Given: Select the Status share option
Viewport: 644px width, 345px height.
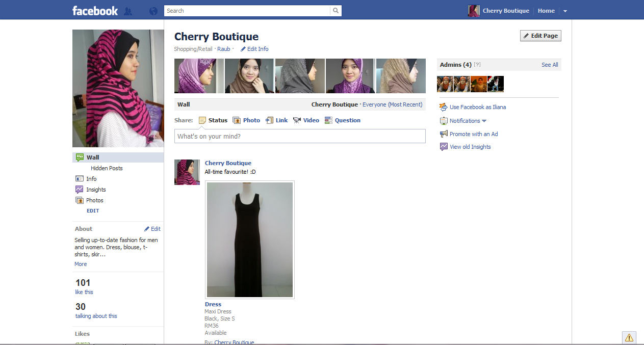Looking at the screenshot, I should pyautogui.click(x=213, y=120).
